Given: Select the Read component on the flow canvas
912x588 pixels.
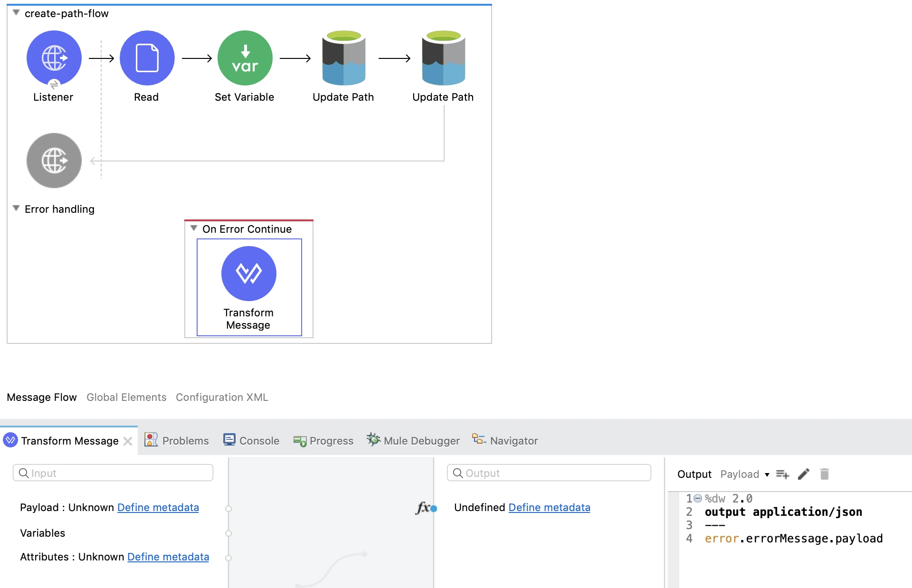Looking at the screenshot, I should [147, 57].
